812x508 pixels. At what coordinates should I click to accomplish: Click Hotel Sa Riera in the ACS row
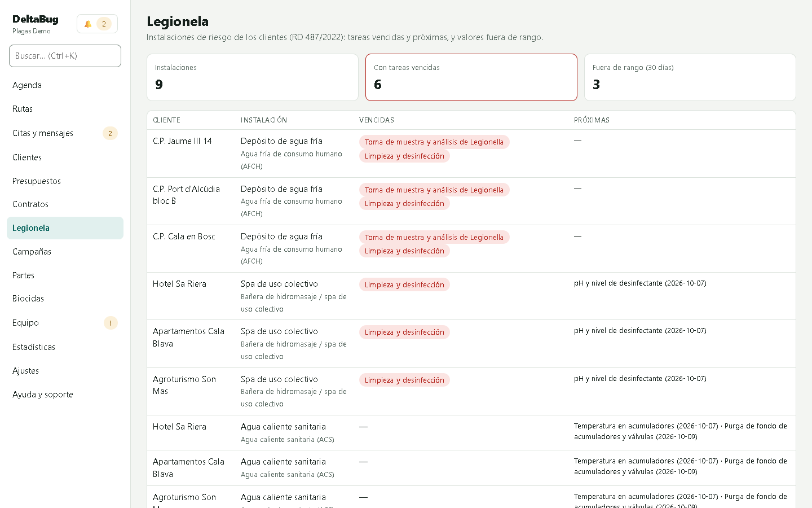click(179, 427)
